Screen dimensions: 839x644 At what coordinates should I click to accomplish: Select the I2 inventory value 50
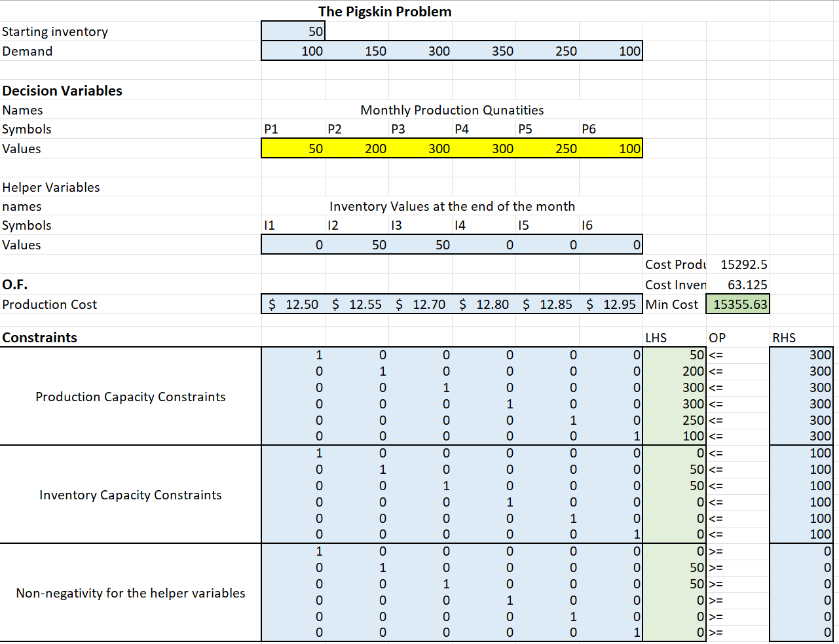(357, 245)
